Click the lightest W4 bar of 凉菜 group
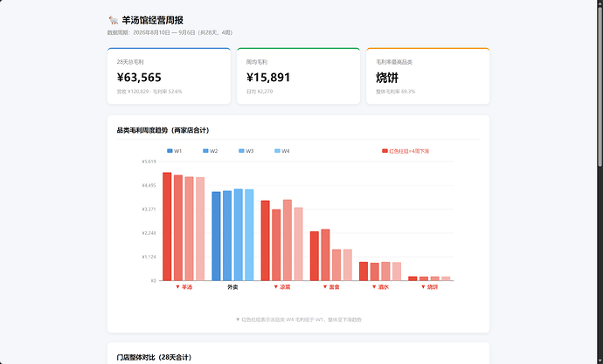The width and height of the screenshot is (603, 364). [298, 244]
